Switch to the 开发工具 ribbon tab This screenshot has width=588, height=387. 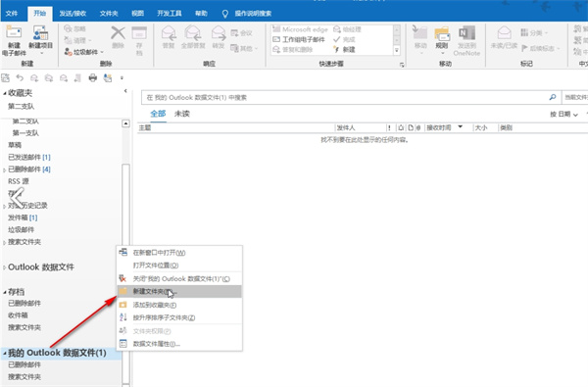pos(170,14)
